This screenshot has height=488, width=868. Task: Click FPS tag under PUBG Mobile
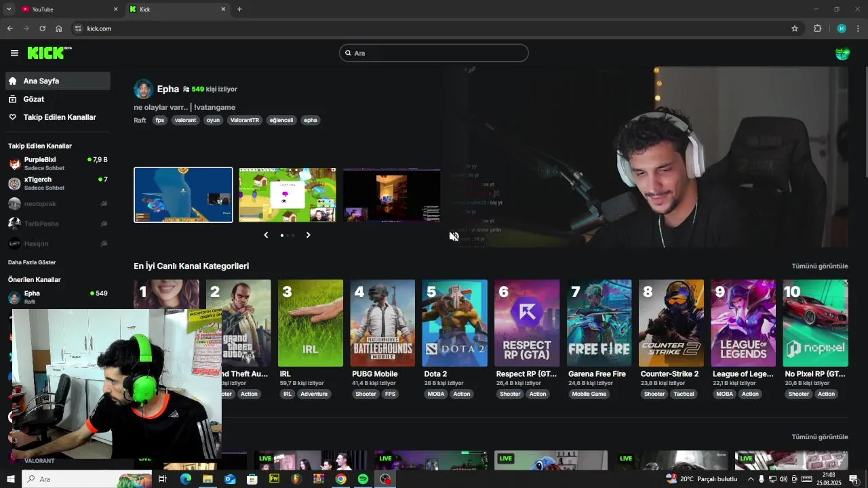pyautogui.click(x=390, y=394)
